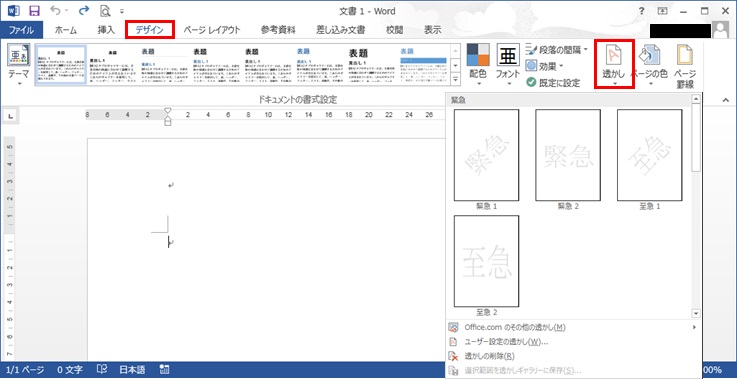Click the page count 1/1 ページ

coord(26,370)
